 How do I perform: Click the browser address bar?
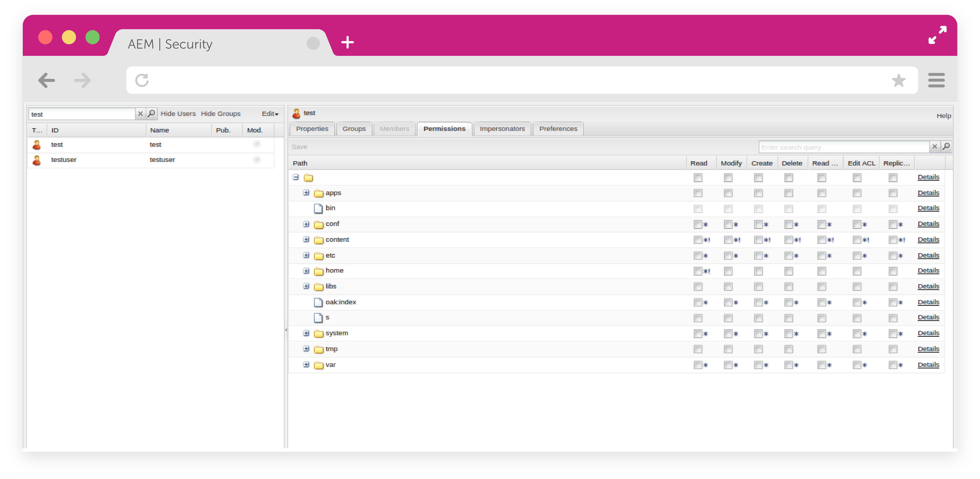[522, 80]
